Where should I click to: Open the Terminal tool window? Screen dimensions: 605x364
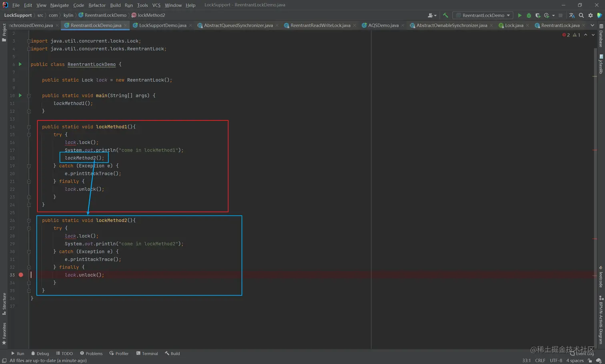147,354
